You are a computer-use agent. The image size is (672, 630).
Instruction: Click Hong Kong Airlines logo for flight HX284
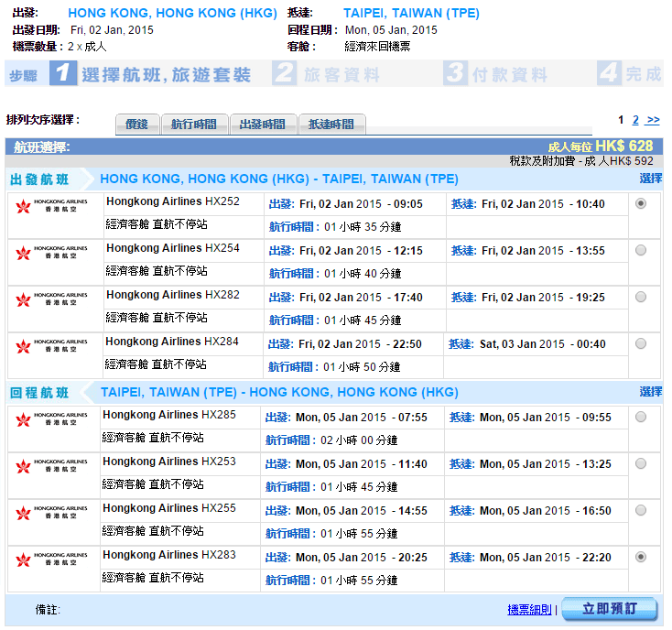click(x=52, y=345)
